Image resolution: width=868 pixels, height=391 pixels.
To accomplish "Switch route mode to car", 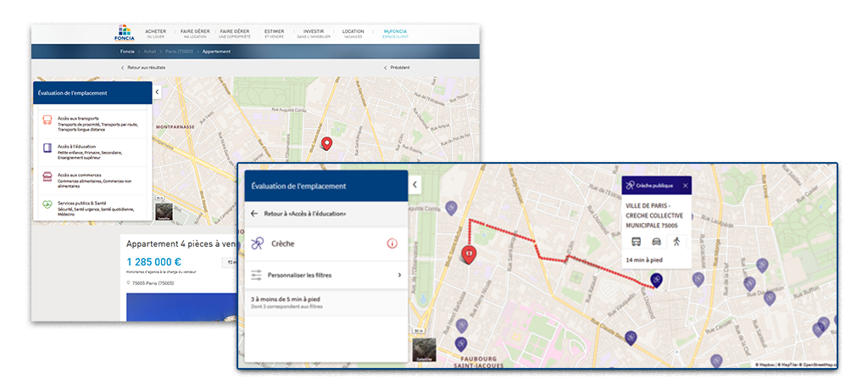I will click(x=656, y=241).
